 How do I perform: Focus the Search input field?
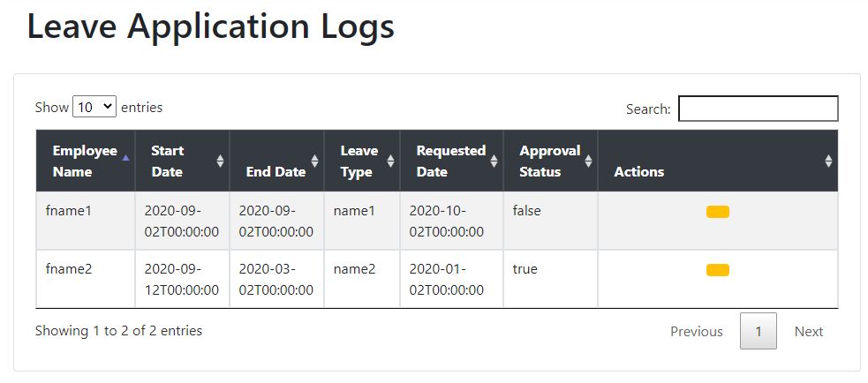point(758,109)
